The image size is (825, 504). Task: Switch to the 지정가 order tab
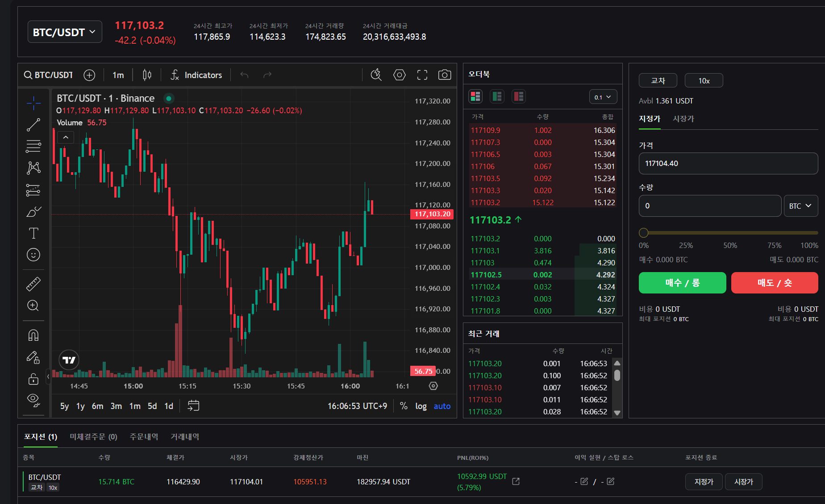pyautogui.click(x=650, y=119)
